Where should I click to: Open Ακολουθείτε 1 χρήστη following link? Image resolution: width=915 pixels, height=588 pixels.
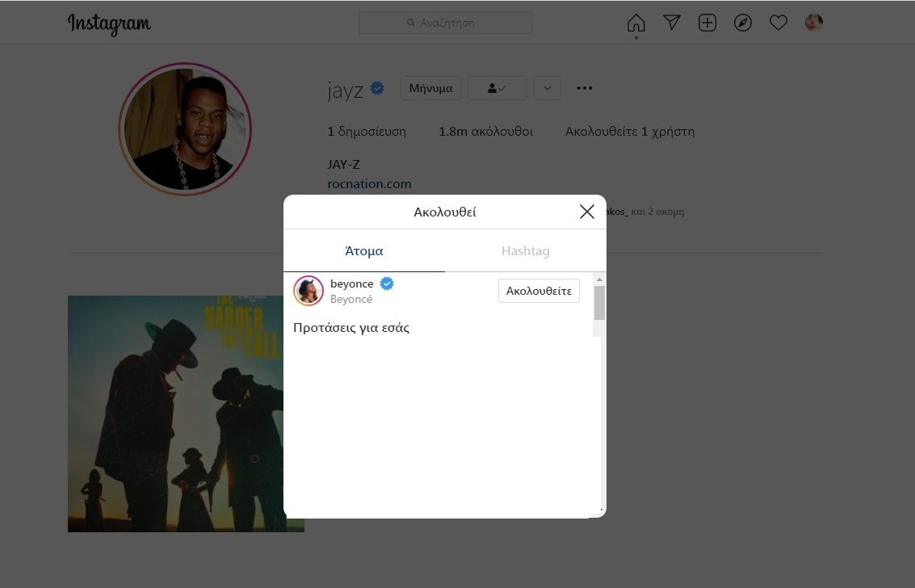coord(630,131)
